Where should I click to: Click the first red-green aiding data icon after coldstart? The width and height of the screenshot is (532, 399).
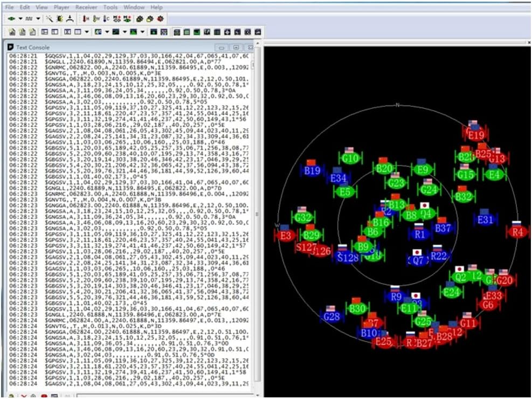(117, 19)
